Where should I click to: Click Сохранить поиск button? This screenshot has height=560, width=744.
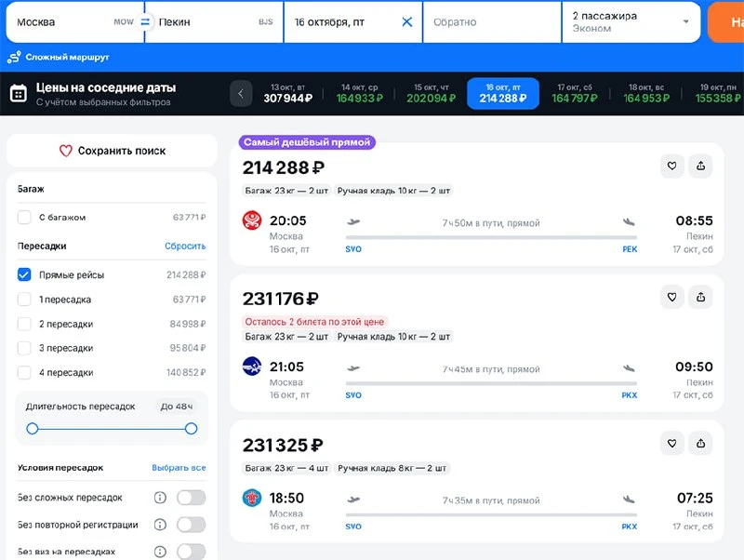point(112,151)
